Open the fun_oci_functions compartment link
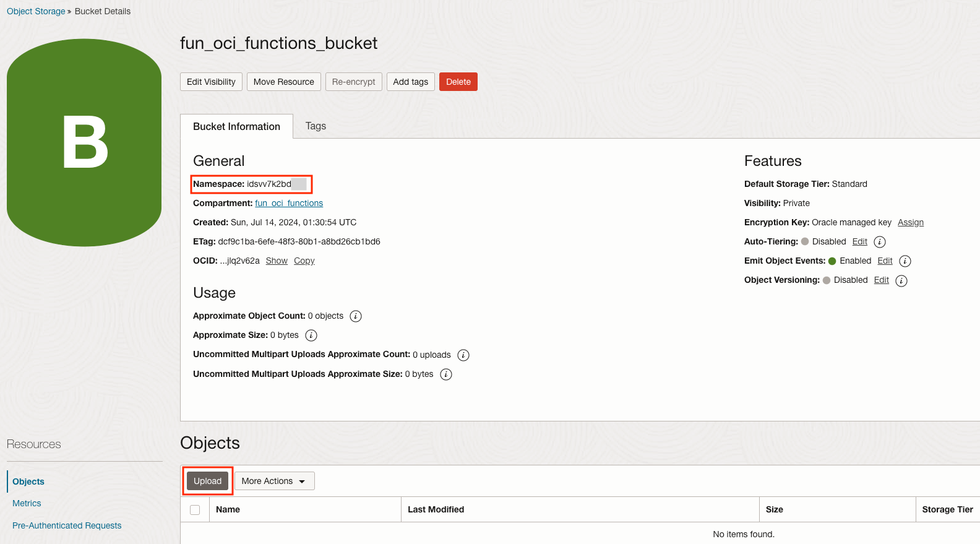 289,203
